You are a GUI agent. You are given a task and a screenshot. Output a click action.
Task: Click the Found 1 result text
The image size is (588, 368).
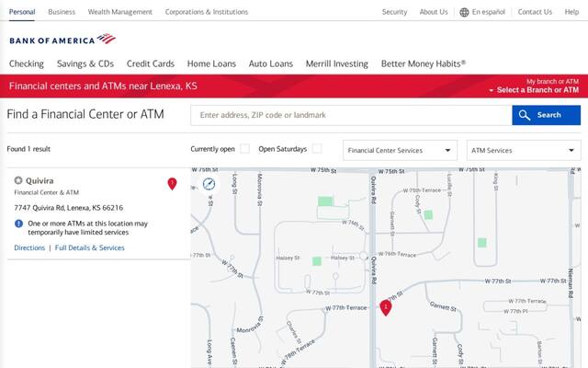[28, 149]
